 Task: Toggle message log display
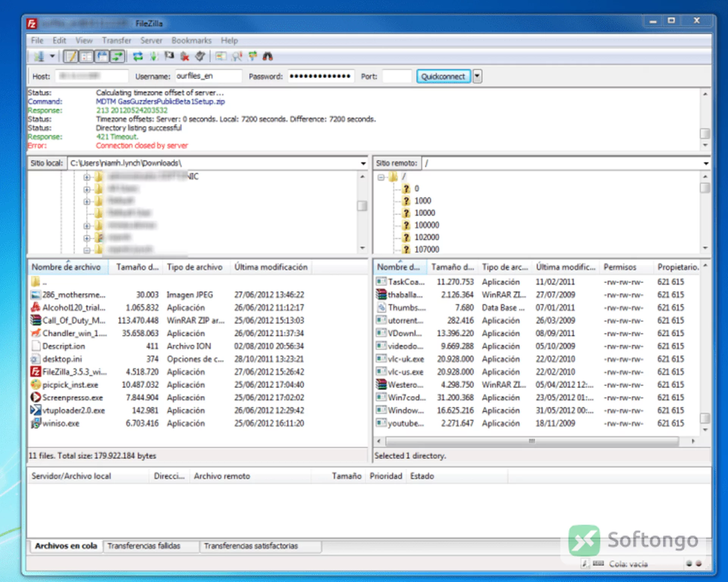[71, 57]
